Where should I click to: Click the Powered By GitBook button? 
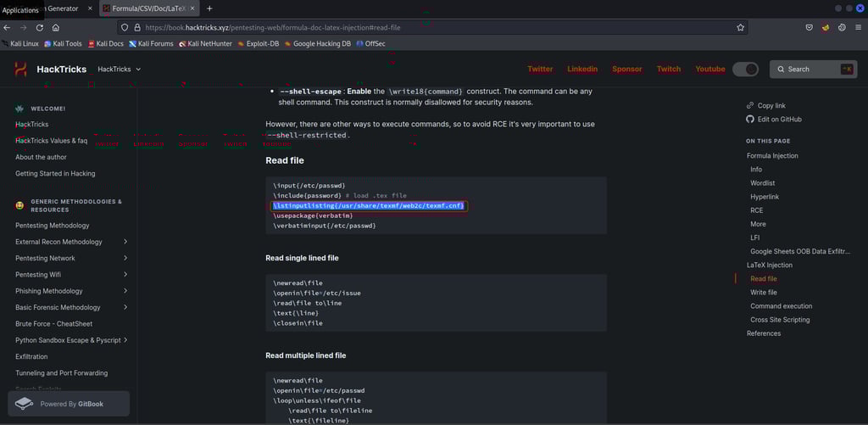coord(69,404)
